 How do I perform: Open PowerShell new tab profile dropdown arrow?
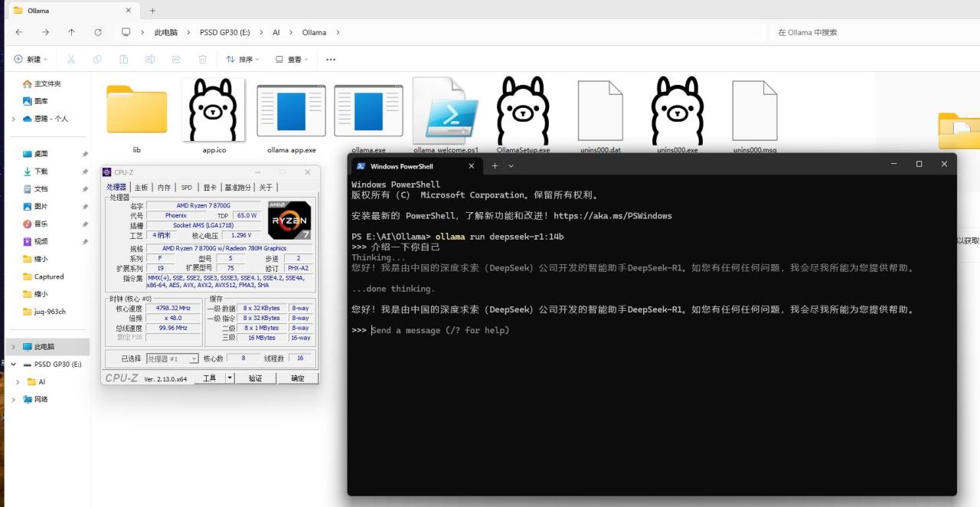click(511, 165)
